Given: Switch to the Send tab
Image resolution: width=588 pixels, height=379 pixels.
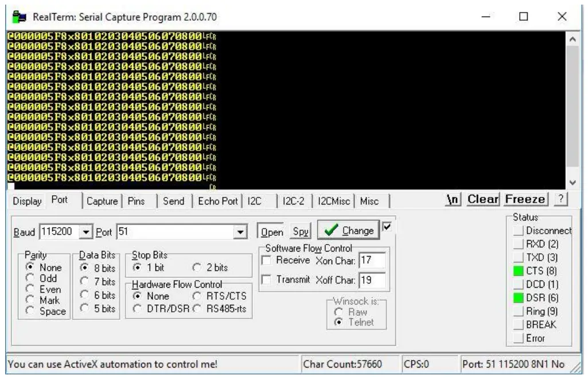Looking at the screenshot, I should pyautogui.click(x=174, y=202).
